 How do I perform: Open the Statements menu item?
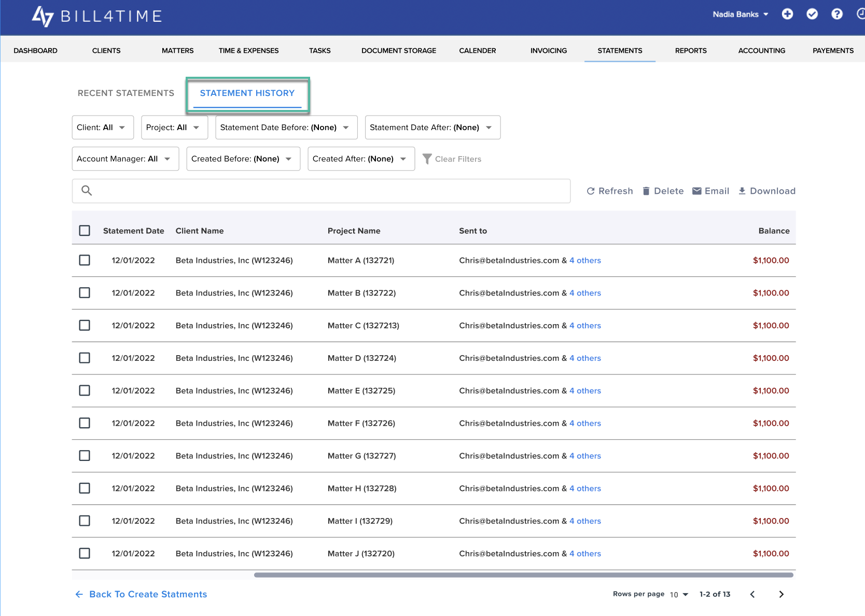(x=620, y=51)
